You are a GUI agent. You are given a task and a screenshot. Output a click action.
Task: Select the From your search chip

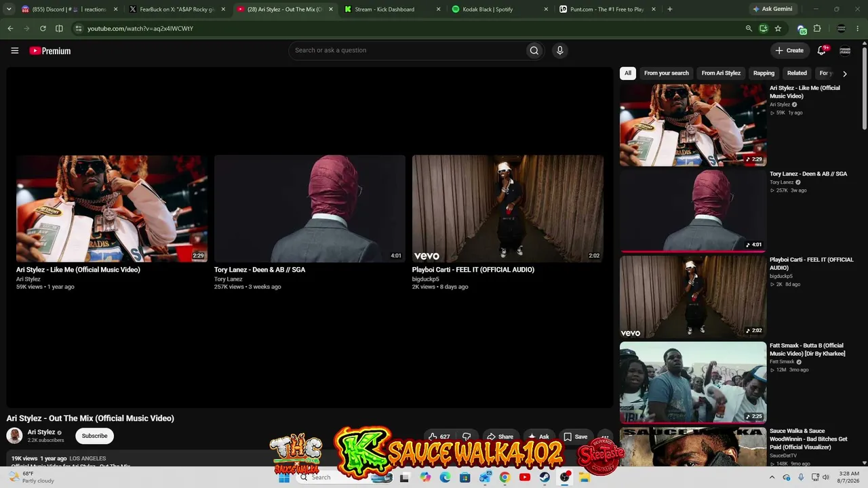666,73
